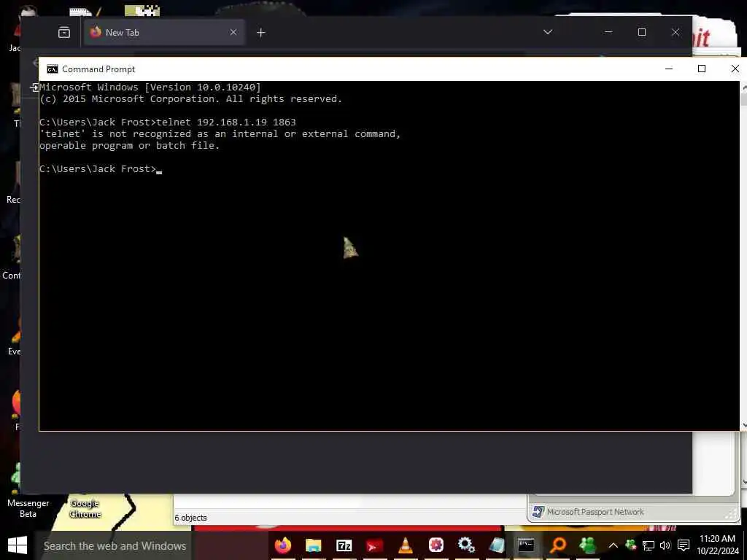Open the Google Chrome desktop shortcut

pos(85,508)
